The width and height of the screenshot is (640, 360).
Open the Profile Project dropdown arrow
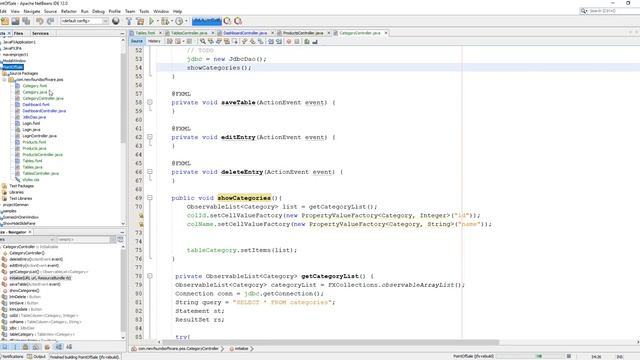coord(186,21)
